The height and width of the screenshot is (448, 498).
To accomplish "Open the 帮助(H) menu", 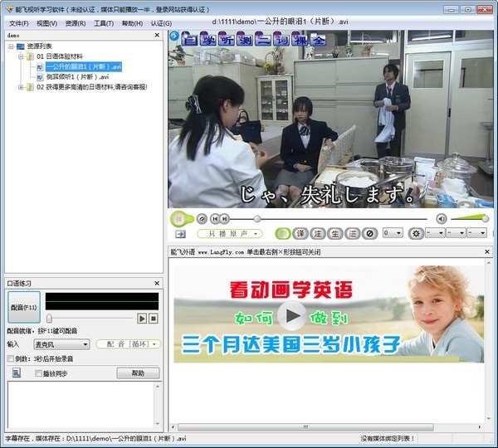I will pos(132,23).
